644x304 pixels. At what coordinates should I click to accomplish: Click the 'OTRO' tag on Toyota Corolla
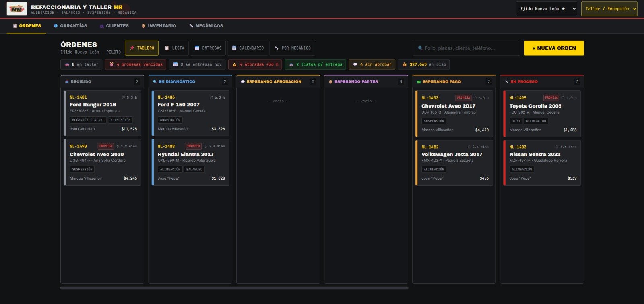click(x=516, y=121)
